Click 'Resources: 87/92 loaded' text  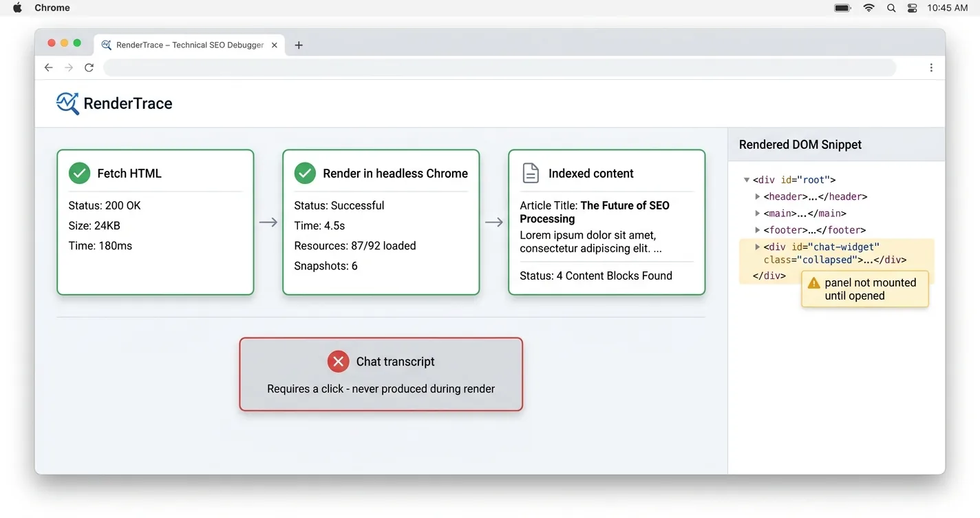(x=355, y=246)
